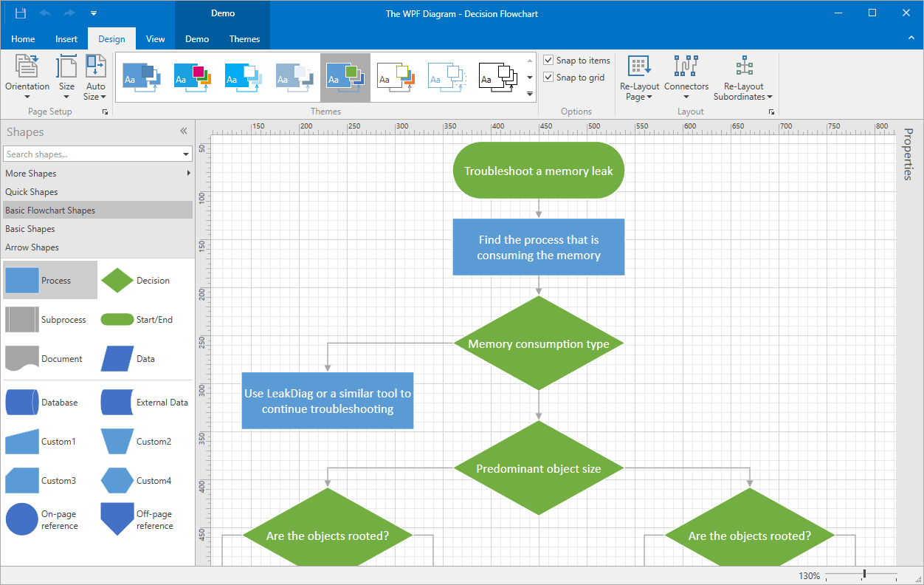Collapse the Shapes panel with the chevrons
The width and height of the screenshot is (924, 585).
[x=183, y=131]
